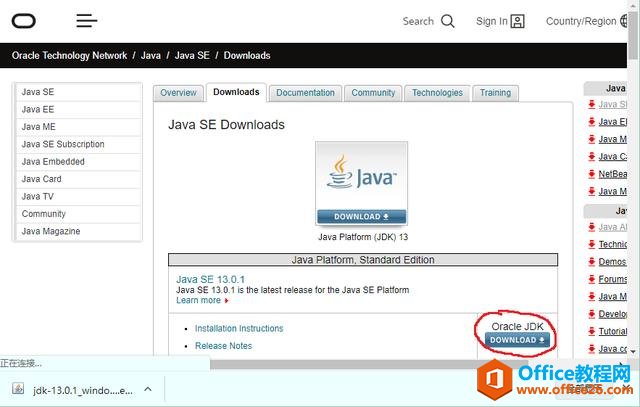Open Java SE Subscription sidebar item
Viewport: 640px width, 407px height.
(x=78, y=144)
